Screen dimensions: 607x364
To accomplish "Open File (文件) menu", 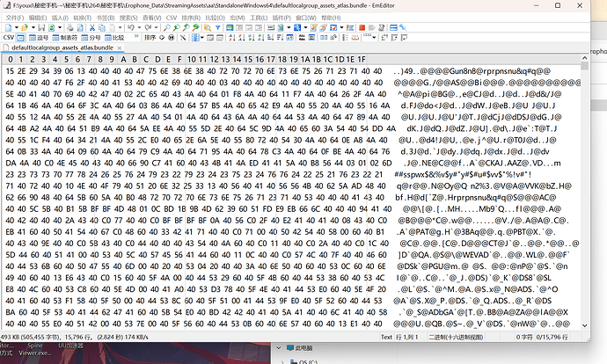I will [x=15, y=18].
